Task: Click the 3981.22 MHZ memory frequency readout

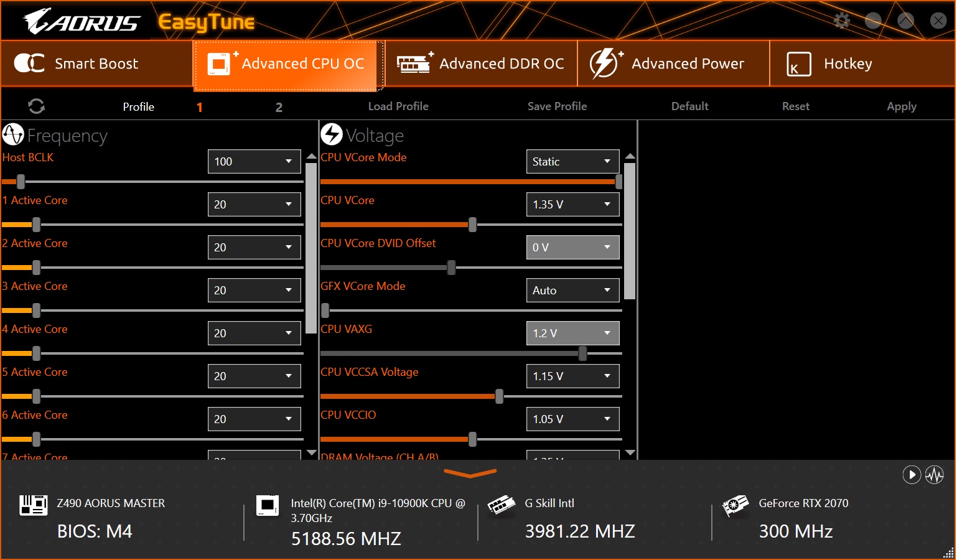Action: pos(580,531)
